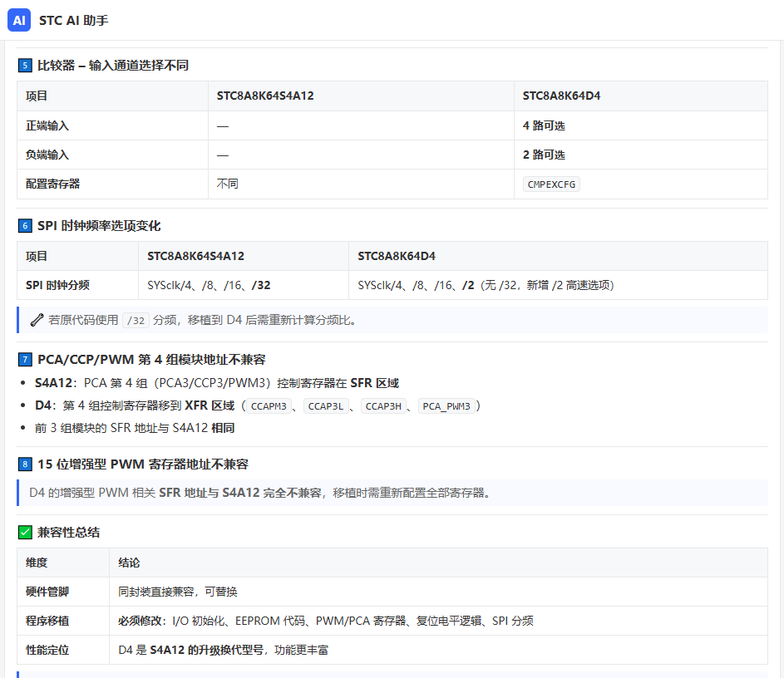The height and width of the screenshot is (678, 784).
Task: Click the STC8A8K64S4A12 header in SPI table
Action: (195, 256)
